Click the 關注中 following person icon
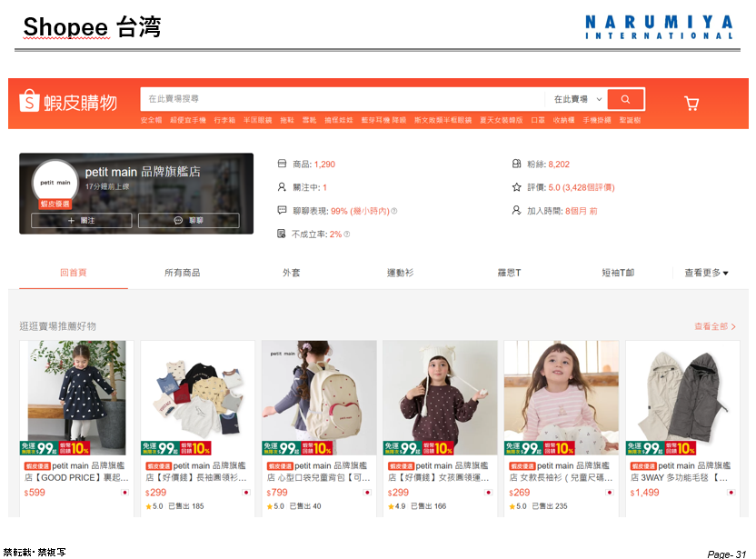756x559 pixels. tap(282, 187)
